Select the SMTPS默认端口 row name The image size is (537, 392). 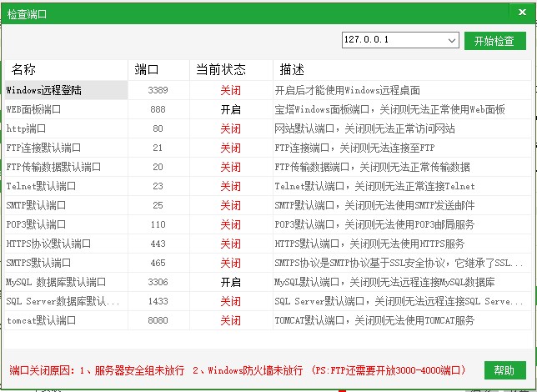tap(38, 264)
